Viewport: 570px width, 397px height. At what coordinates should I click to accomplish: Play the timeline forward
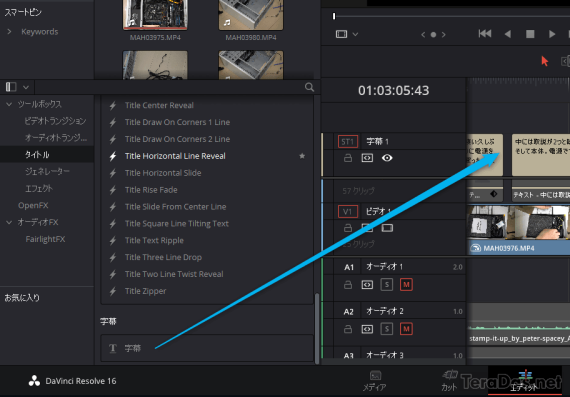point(552,34)
